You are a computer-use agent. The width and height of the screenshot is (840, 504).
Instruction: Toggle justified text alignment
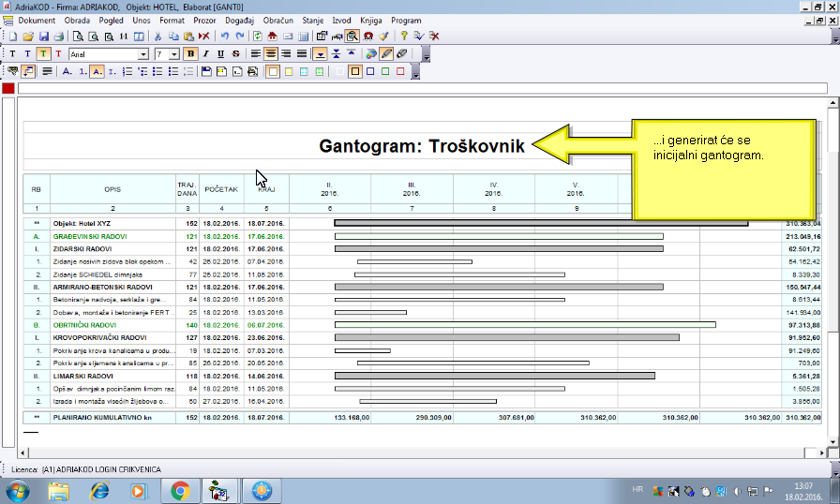coord(302,54)
